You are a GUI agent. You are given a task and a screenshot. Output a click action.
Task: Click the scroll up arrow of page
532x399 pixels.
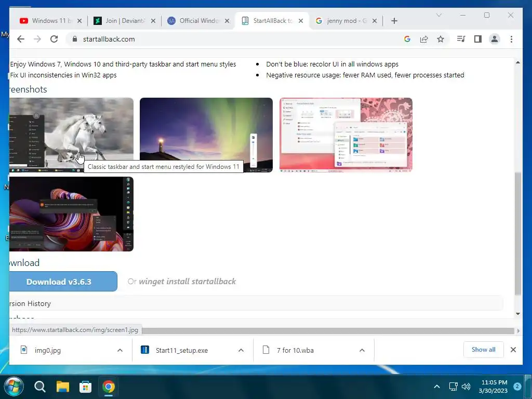coord(518,62)
